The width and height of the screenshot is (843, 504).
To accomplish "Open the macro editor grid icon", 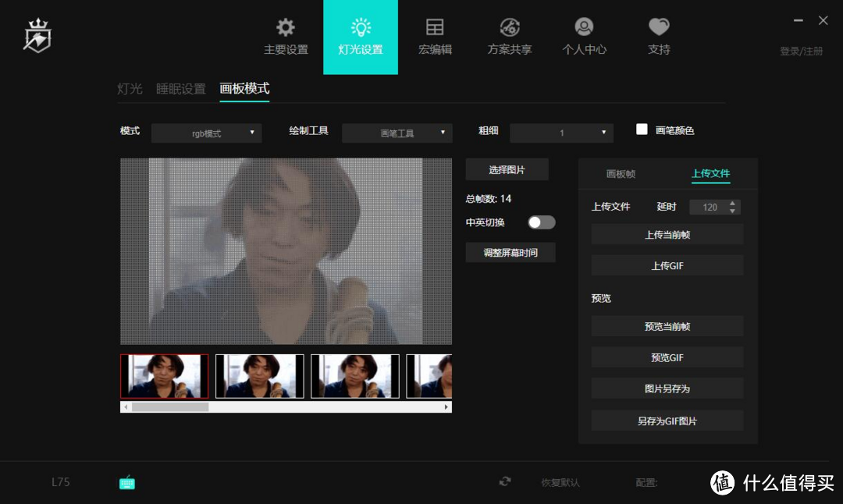I will [x=435, y=28].
